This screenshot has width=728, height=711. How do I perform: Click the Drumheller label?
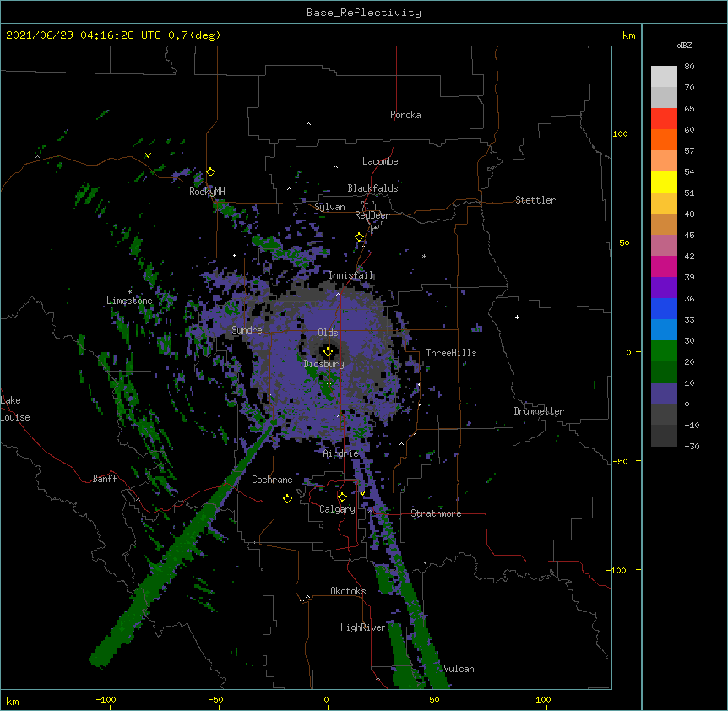click(x=539, y=411)
